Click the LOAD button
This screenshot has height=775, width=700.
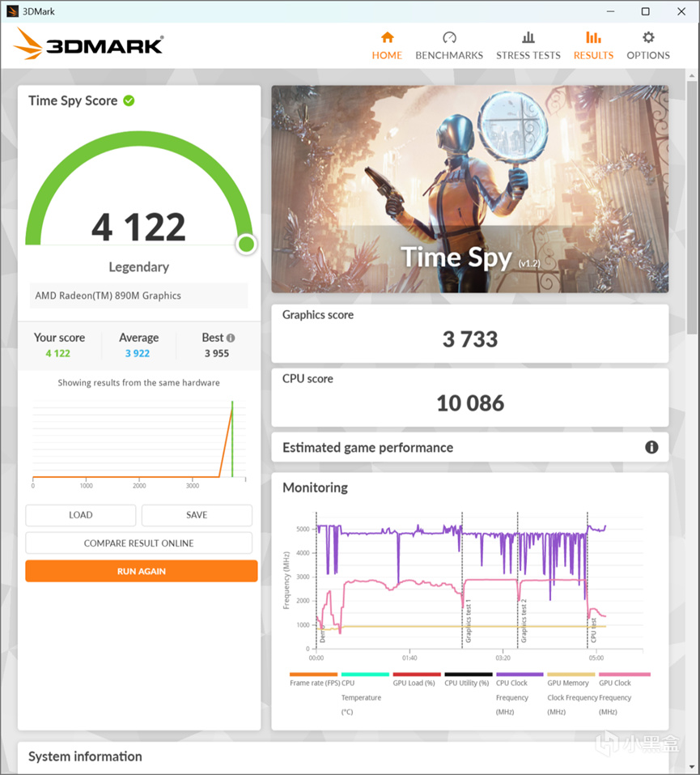pos(81,515)
